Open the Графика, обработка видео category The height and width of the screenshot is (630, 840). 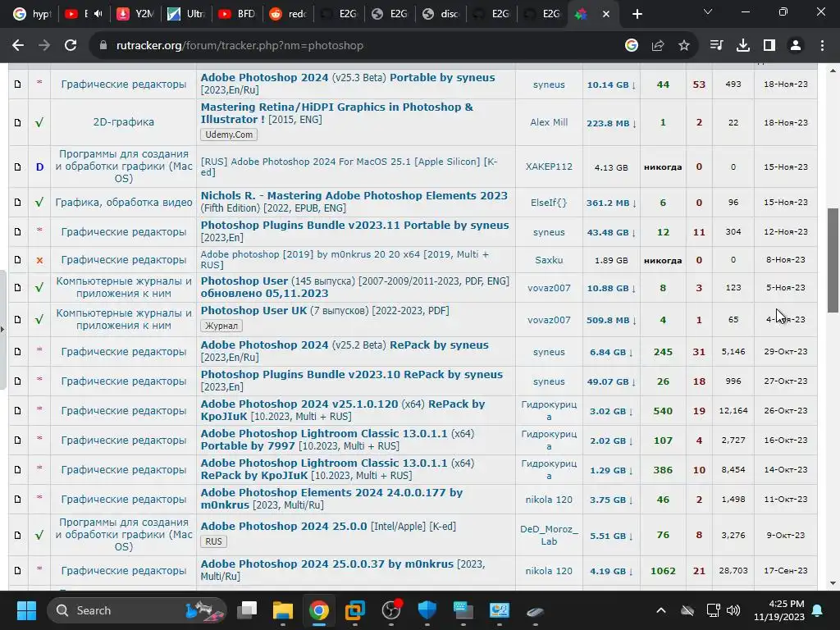coord(124,203)
